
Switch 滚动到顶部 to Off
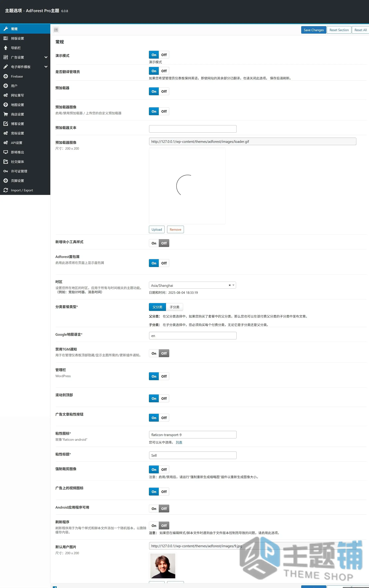[x=164, y=399]
